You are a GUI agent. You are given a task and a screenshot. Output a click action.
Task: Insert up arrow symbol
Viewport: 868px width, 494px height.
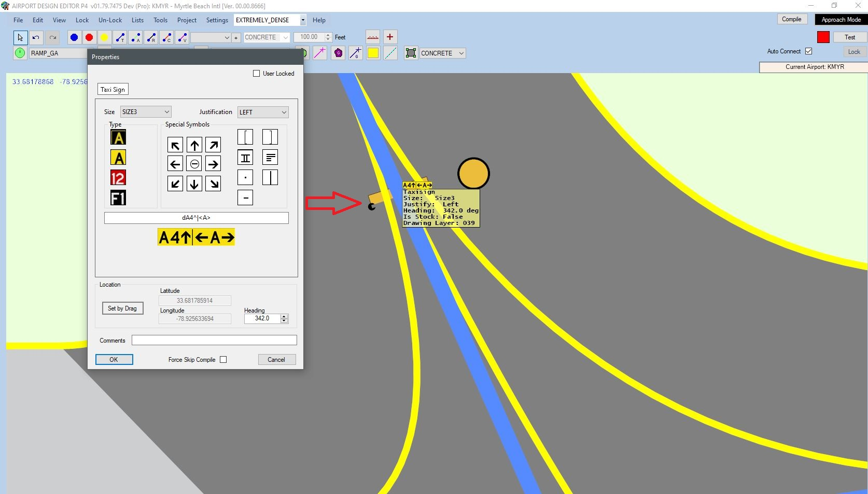coord(194,145)
